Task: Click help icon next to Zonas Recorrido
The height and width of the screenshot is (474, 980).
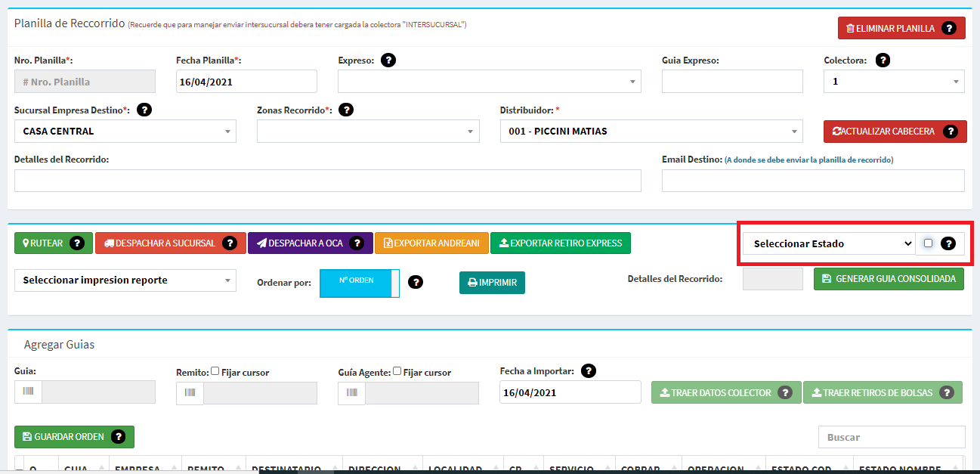Action: [x=346, y=110]
